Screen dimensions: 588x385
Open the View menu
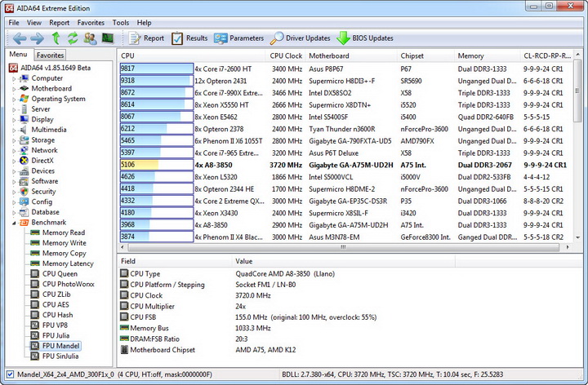coord(34,23)
